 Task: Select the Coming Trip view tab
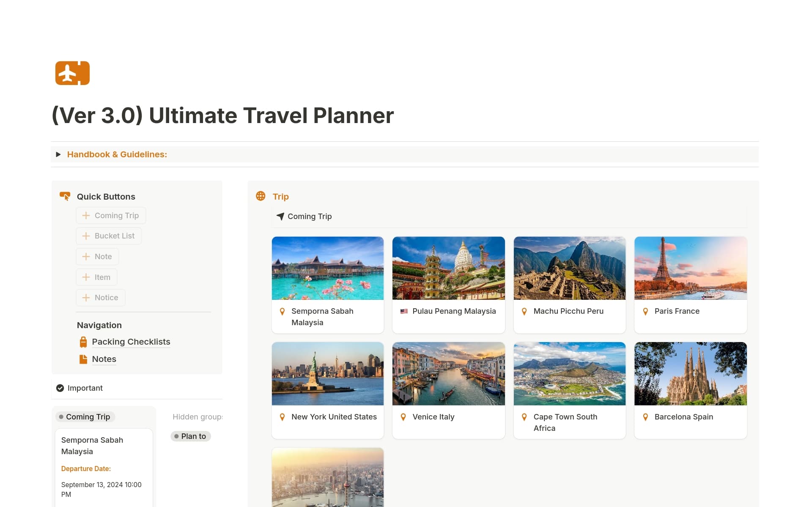pos(304,216)
